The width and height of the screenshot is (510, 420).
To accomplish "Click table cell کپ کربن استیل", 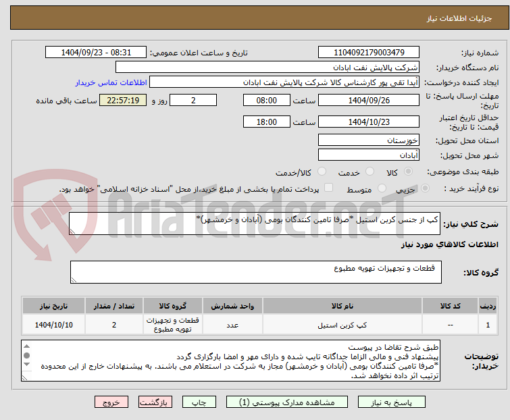I will click(x=342, y=325).
